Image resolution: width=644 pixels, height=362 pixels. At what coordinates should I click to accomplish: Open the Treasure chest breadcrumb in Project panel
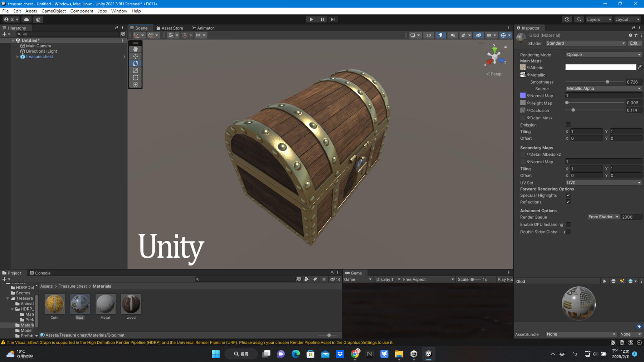pos(73,286)
